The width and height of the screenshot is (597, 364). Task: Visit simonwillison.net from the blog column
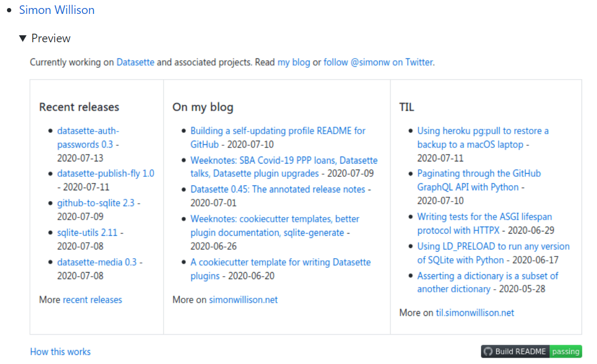[243, 300]
